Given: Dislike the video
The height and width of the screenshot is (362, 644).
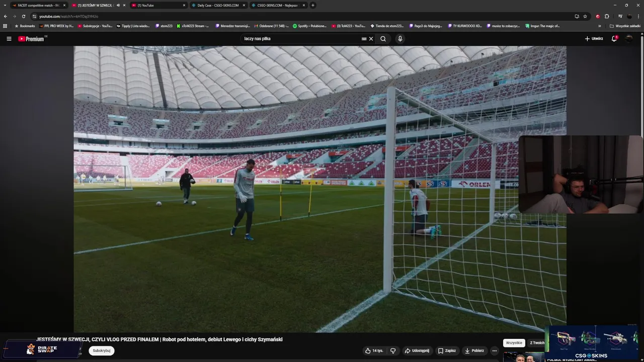Looking at the screenshot, I should 393,350.
